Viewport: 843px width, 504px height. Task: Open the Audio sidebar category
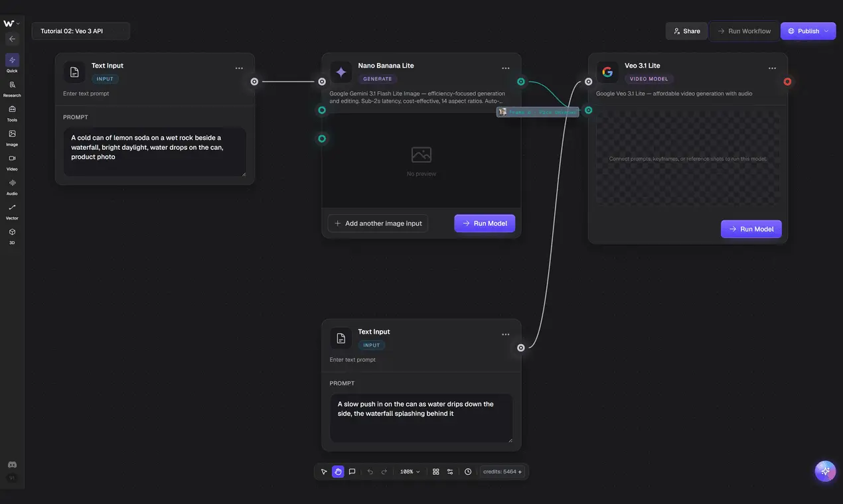(x=12, y=186)
